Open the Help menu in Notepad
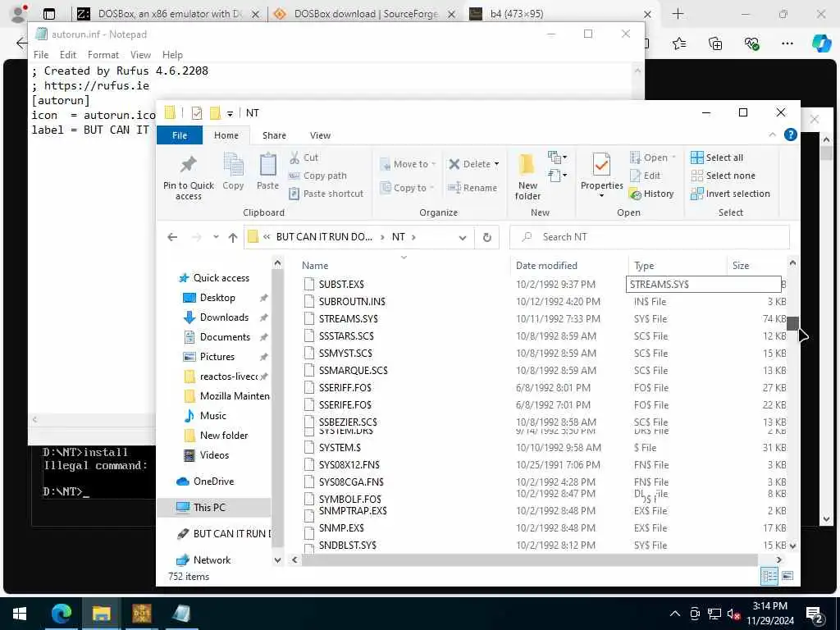840x630 pixels. [x=172, y=55]
